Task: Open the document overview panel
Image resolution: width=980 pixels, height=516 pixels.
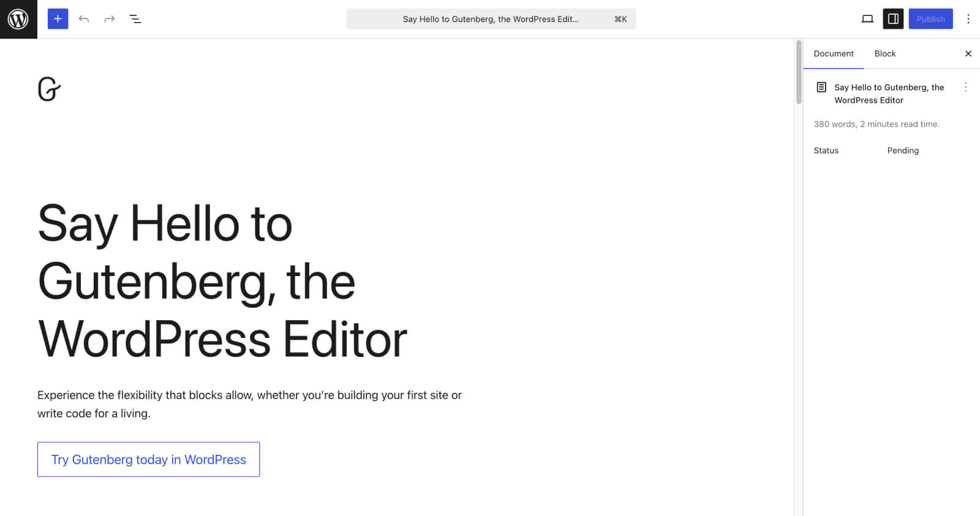Action: pyautogui.click(x=135, y=18)
